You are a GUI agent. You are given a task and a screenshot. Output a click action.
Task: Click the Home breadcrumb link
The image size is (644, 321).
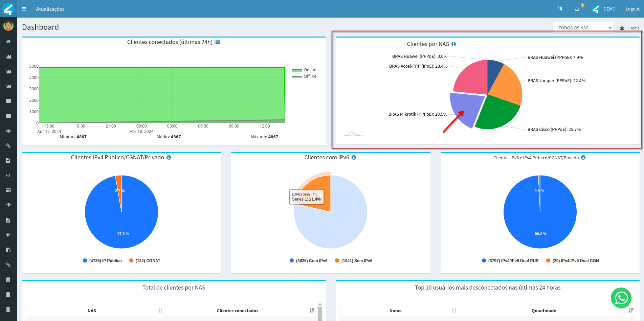[634, 28]
